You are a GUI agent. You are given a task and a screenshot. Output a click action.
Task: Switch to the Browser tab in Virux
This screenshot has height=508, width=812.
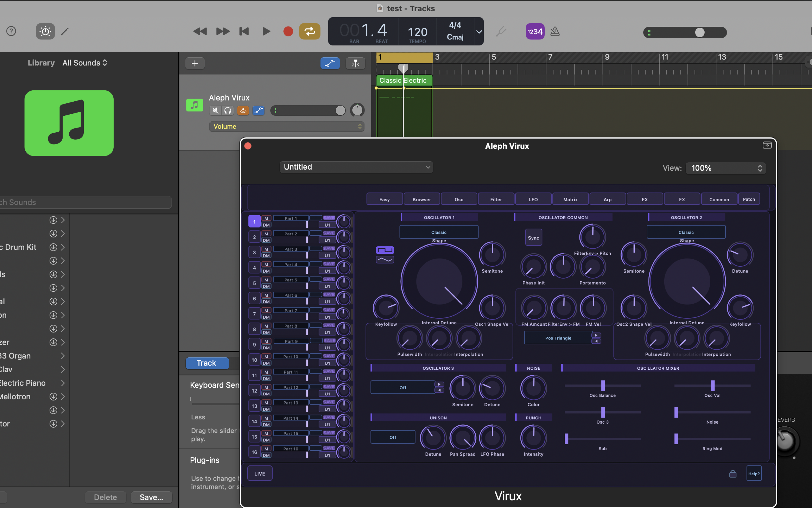[x=422, y=199]
